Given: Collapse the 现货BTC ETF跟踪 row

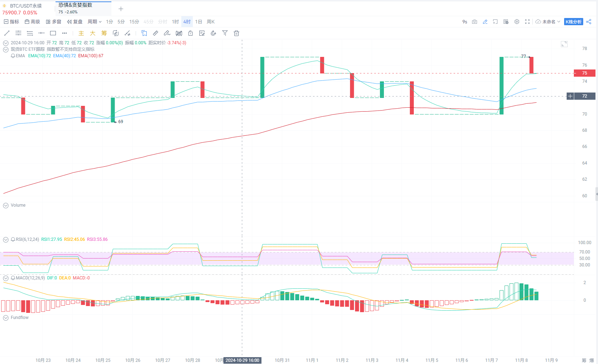Looking at the screenshot, I should [x=6, y=49].
